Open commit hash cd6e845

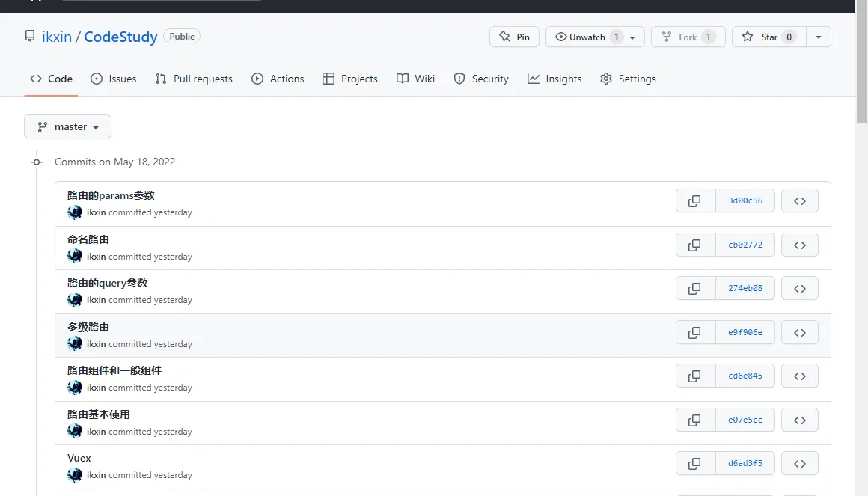click(745, 376)
